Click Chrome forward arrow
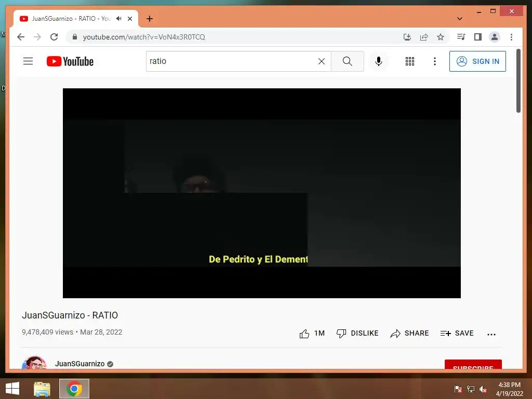This screenshot has width=532, height=399. 37,37
